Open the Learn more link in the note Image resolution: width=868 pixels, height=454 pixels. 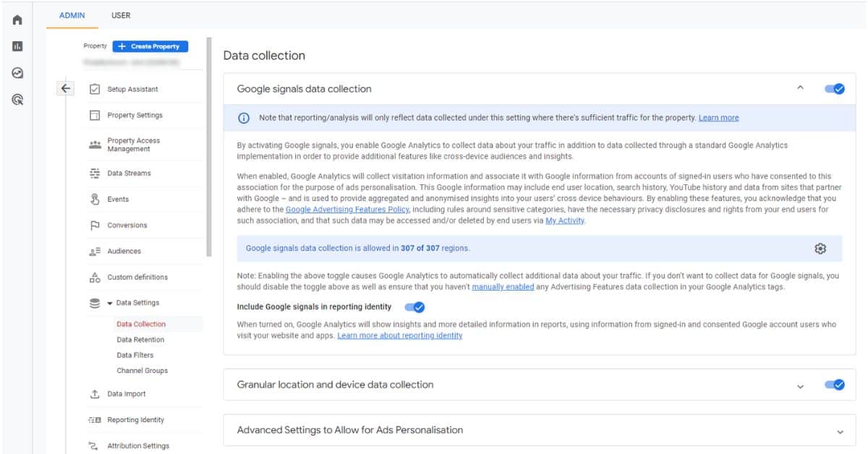719,118
